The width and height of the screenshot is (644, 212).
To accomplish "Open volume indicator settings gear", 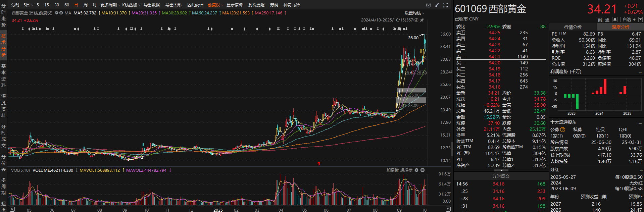I will [x=416, y=170].
